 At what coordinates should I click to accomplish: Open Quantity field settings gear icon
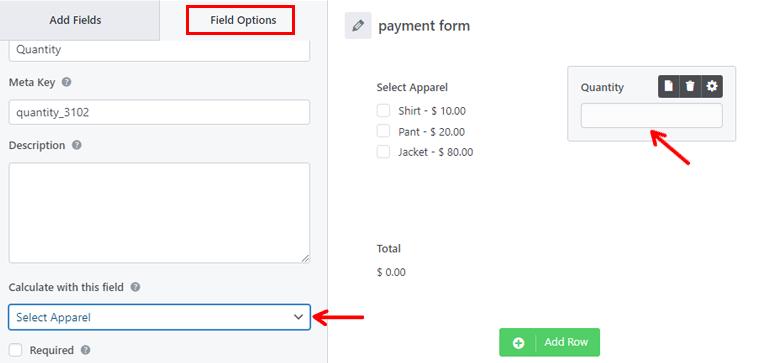pyautogui.click(x=712, y=86)
